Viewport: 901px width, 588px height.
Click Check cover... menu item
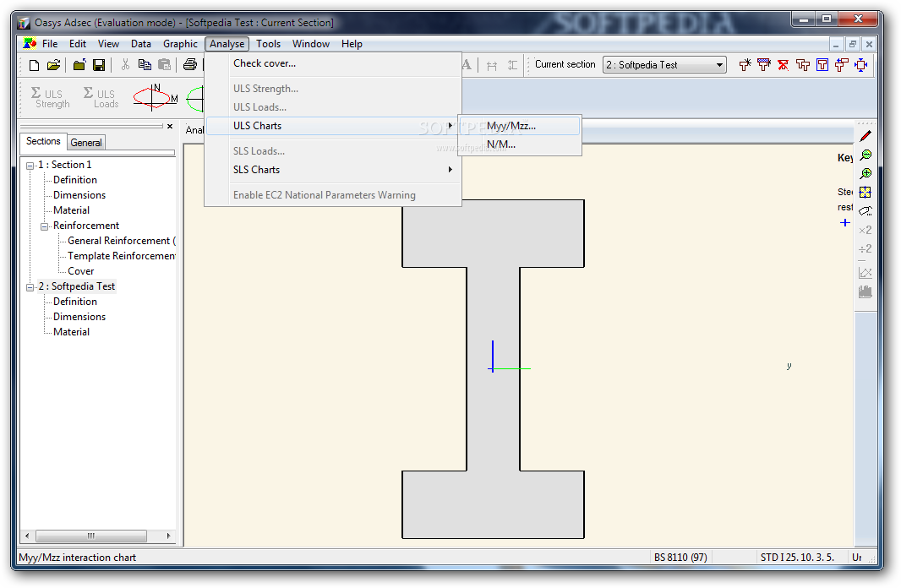coord(333,63)
